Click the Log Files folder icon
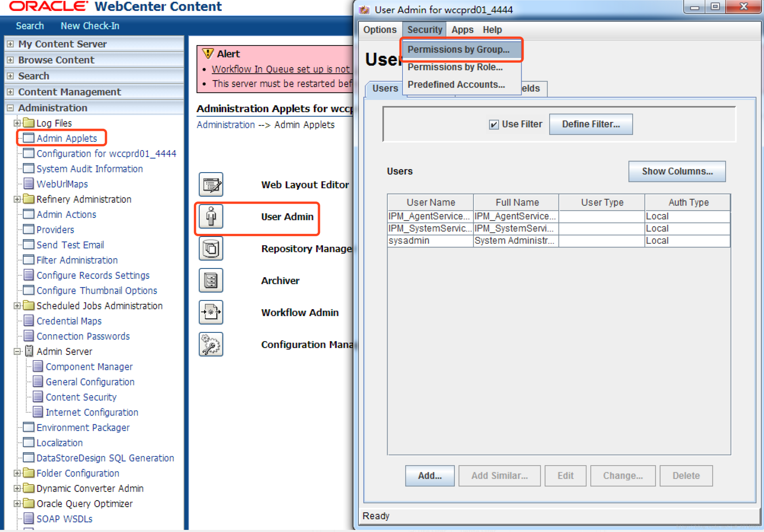The image size is (764, 532). point(29,123)
